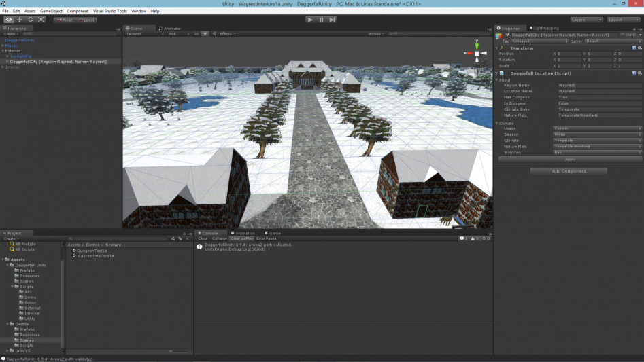Toggle scene audio speaker icon
Viewport: 644px width, 362px height.
click(214, 33)
